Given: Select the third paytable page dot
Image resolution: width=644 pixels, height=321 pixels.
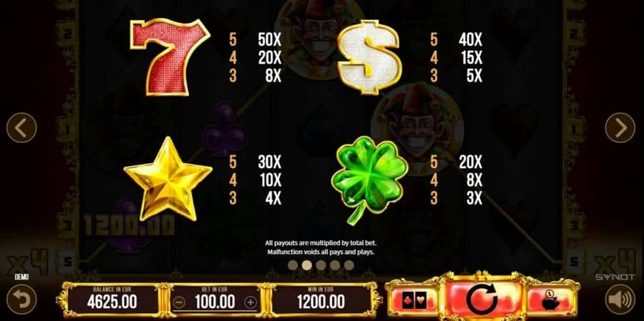Looking at the screenshot, I should tap(321, 265).
